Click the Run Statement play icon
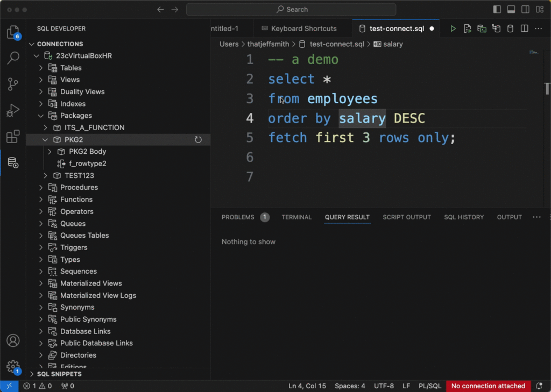Image resolution: width=551 pixels, height=392 pixels. click(x=453, y=29)
